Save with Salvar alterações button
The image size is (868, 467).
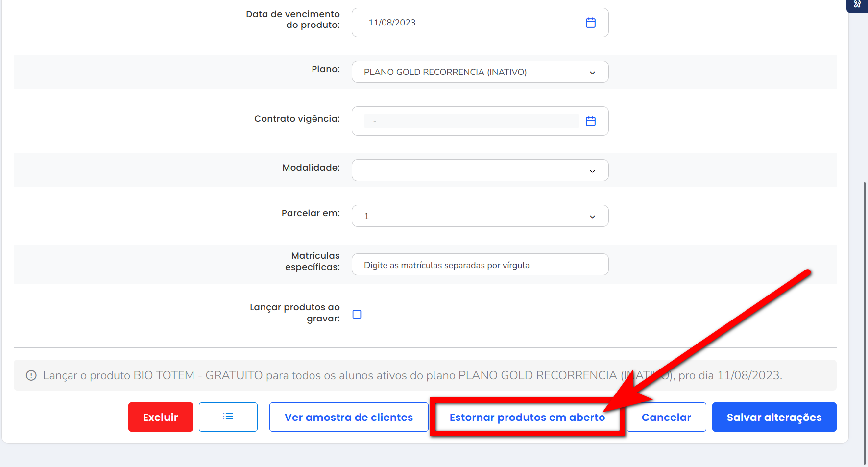point(774,417)
